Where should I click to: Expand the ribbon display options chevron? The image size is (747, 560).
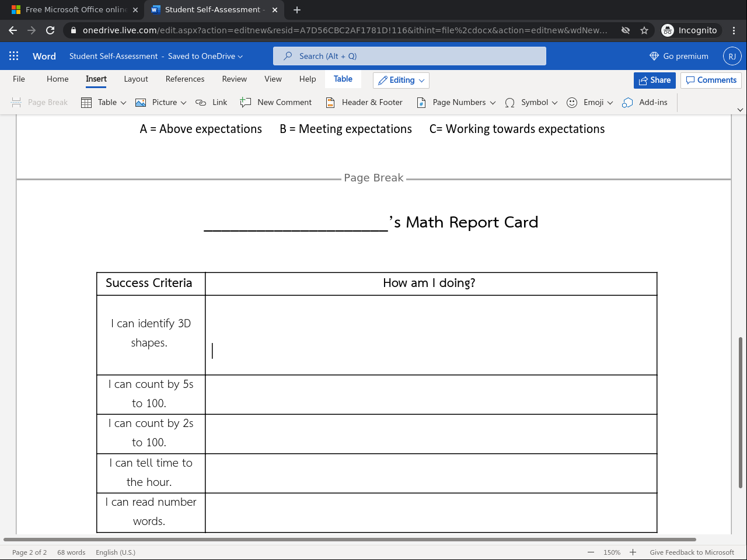coord(740,110)
